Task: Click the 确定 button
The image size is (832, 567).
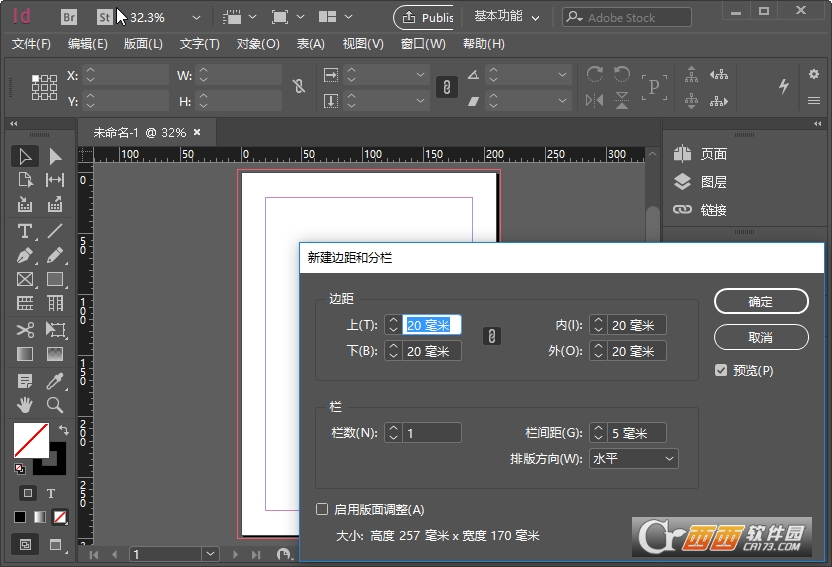Action: click(761, 301)
